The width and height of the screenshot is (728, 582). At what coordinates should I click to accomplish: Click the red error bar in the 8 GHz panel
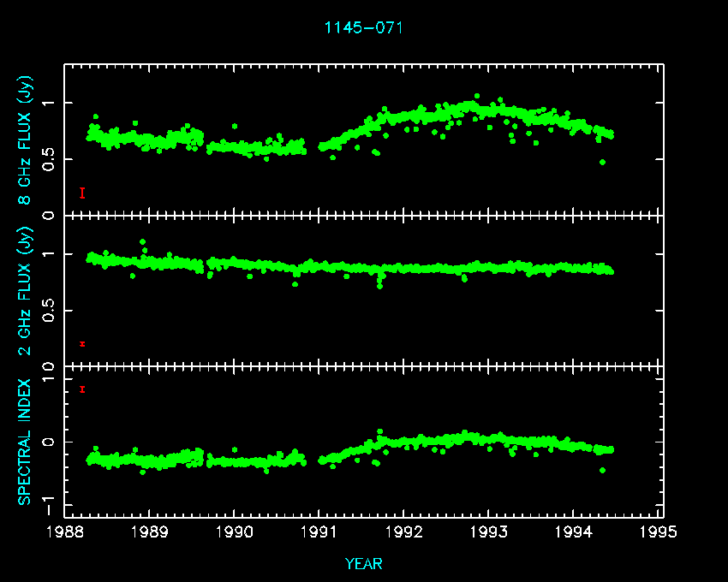(82, 193)
